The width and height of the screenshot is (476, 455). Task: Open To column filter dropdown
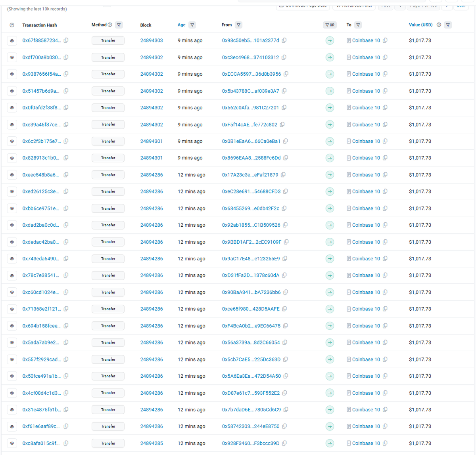(358, 25)
